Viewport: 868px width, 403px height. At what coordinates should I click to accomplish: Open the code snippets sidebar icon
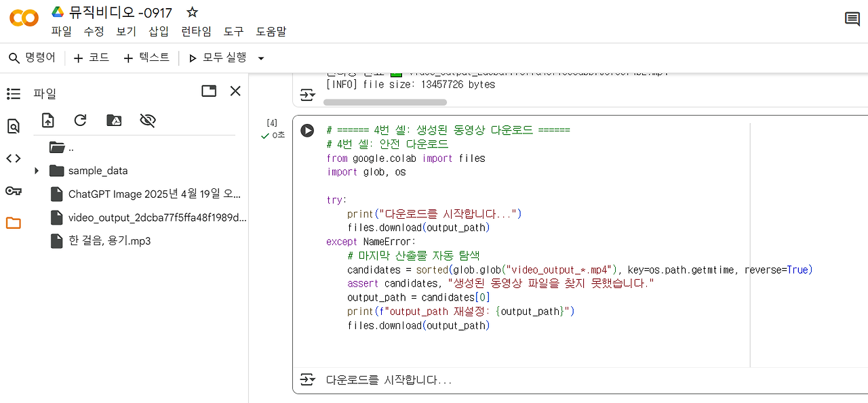coord(13,158)
